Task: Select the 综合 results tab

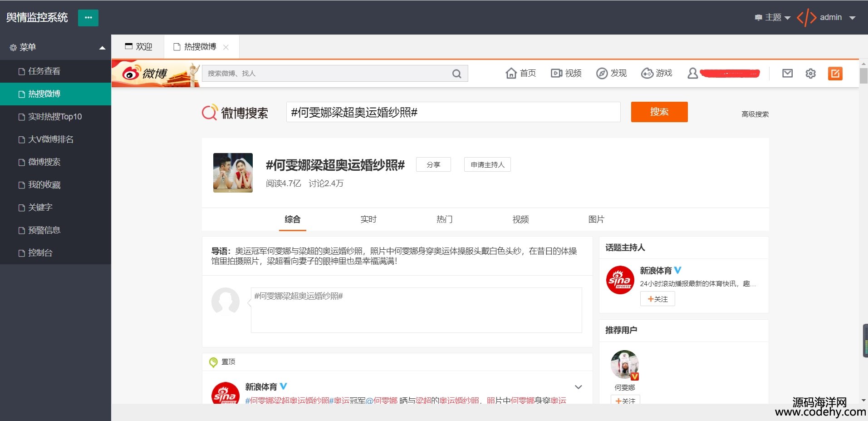Action: tap(292, 219)
